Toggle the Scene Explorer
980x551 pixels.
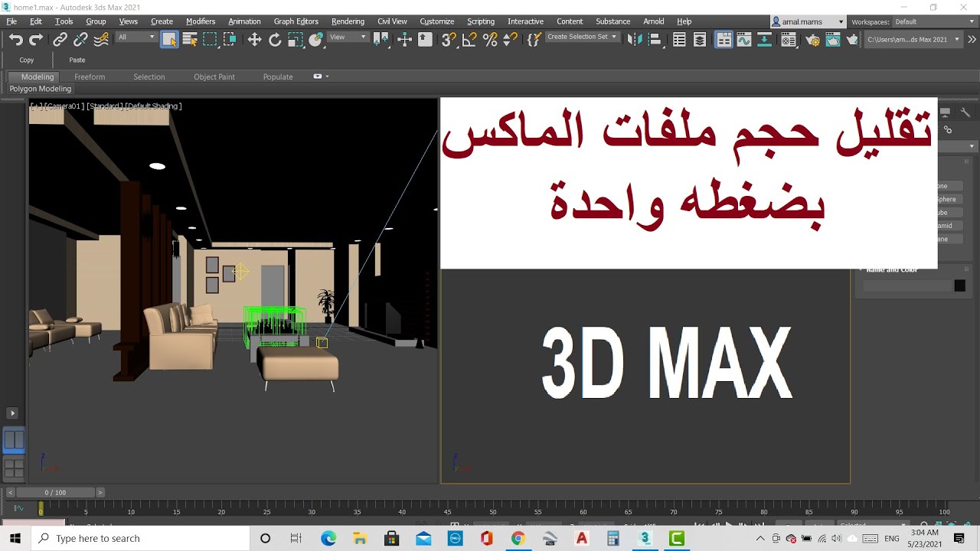click(679, 40)
